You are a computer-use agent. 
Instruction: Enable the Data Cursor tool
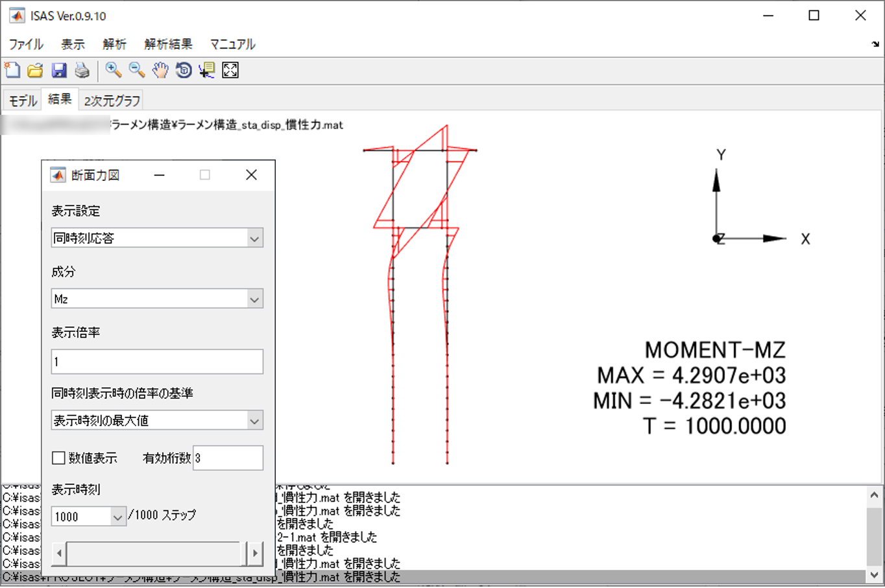click(x=207, y=70)
